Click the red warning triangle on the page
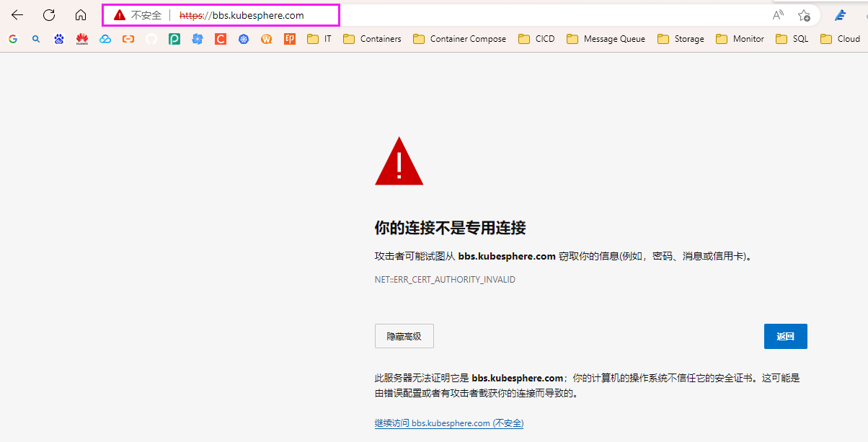 (399, 162)
